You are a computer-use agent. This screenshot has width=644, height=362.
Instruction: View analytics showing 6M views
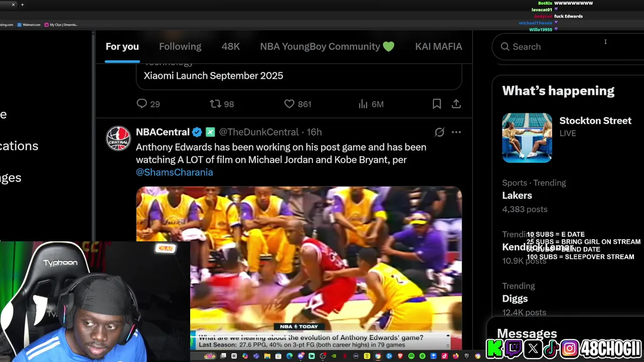pos(371,104)
